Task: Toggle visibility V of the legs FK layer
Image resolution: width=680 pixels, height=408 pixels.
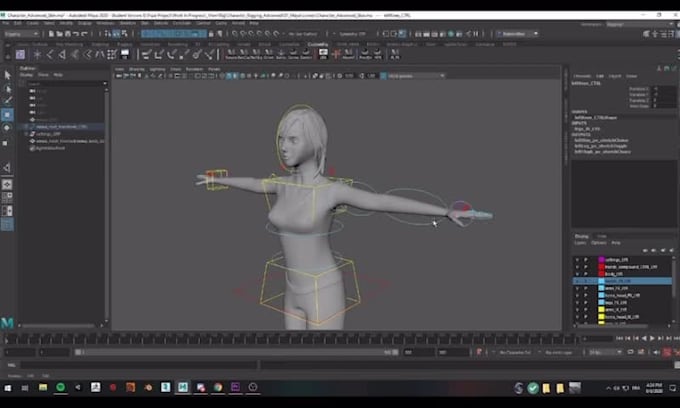Action: click(577, 302)
